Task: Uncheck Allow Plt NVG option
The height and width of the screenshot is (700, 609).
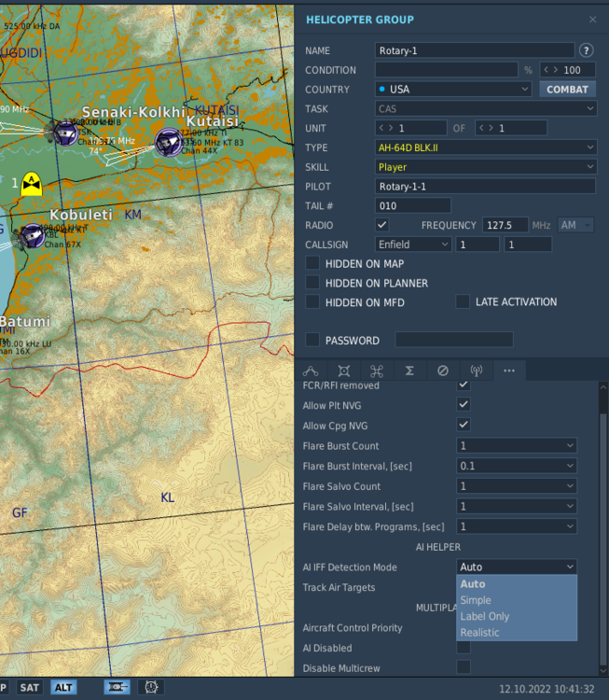Action: (464, 405)
